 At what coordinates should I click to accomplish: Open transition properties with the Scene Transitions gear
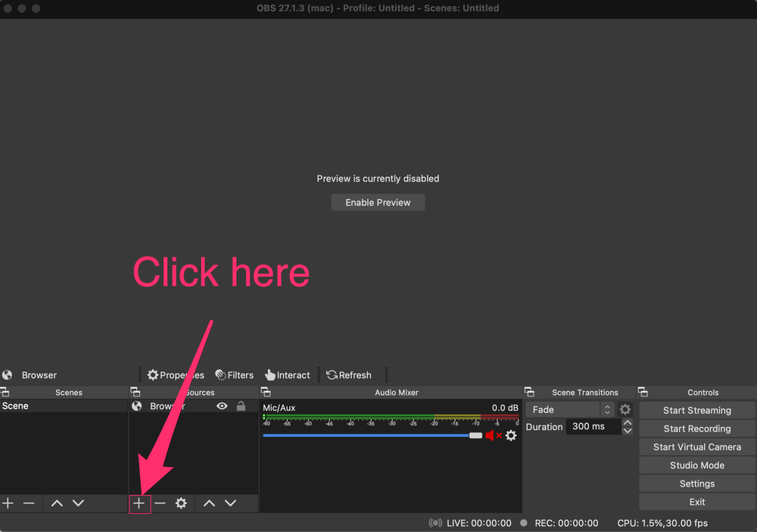coord(625,409)
